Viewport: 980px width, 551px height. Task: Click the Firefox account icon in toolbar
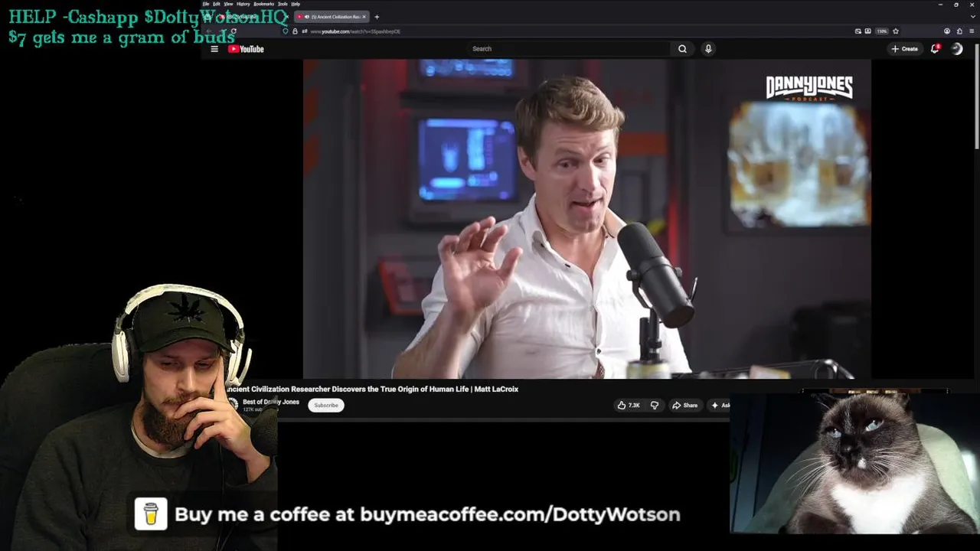tap(947, 31)
